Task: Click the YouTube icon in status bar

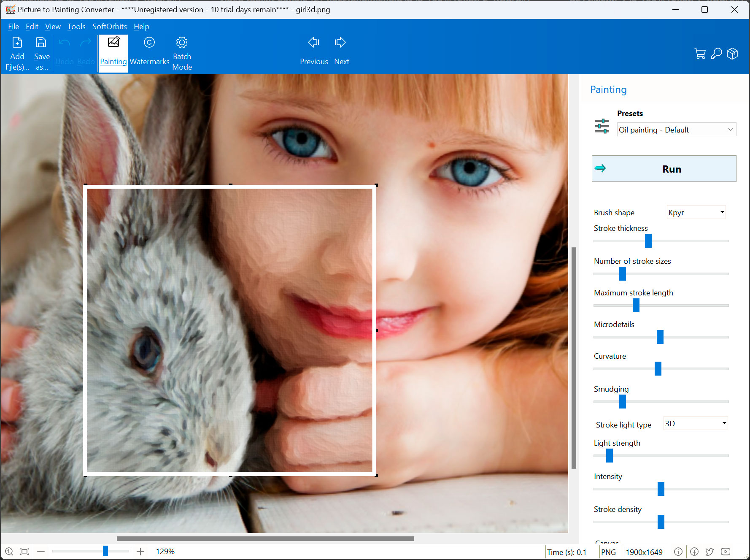Action: 726,552
